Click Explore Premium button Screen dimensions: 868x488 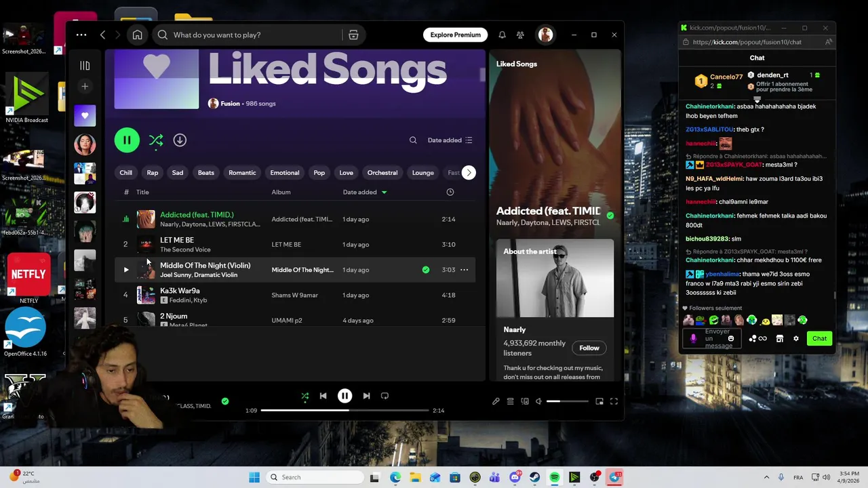[455, 35]
